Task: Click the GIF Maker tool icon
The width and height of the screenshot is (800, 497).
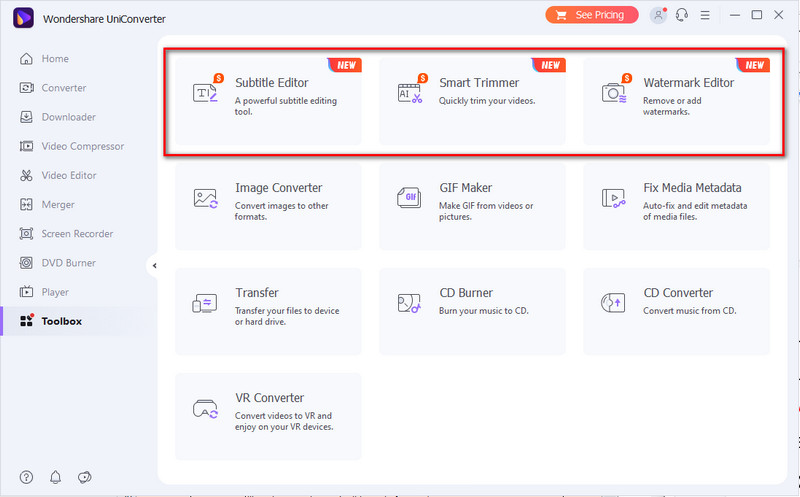Action: [x=409, y=198]
